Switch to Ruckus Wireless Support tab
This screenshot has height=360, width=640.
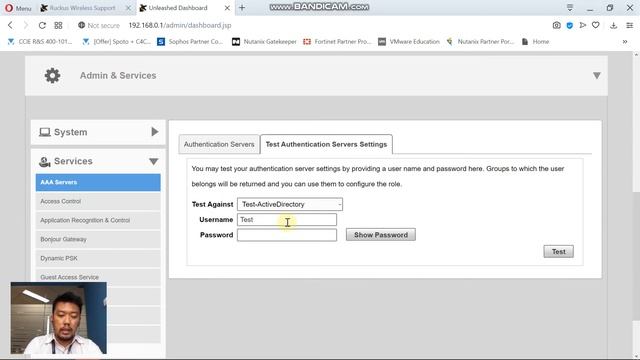tap(83, 8)
